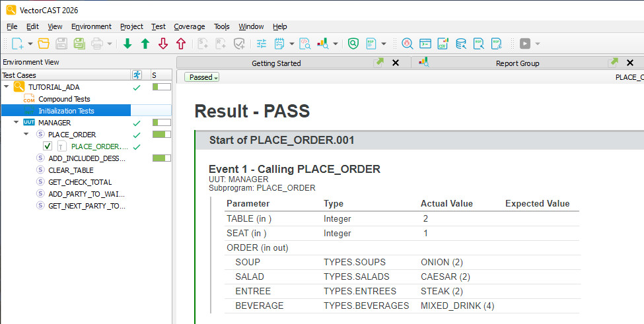Collapse the MANAGER unit node
Image resolution: width=644 pixels, height=324 pixels.
pos(17,122)
